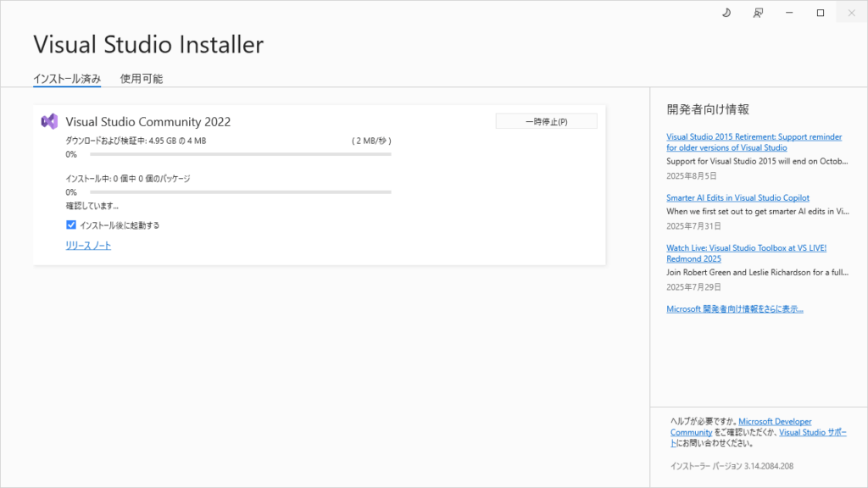Screen dimensions: 868x488
Task: Click the Join Robert Green and Leslie Richardson summary
Action: [757, 272]
